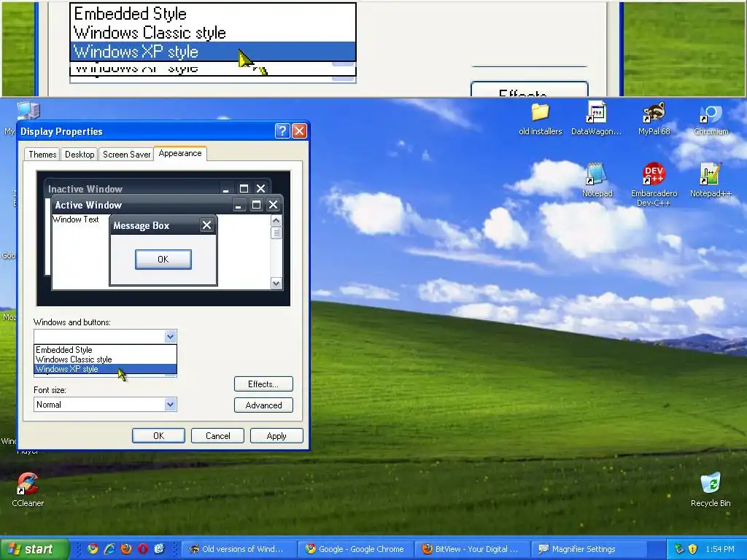Screen dimensions: 747x560
Task: Open the old installers folder icon
Action: pyautogui.click(x=541, y=113)
